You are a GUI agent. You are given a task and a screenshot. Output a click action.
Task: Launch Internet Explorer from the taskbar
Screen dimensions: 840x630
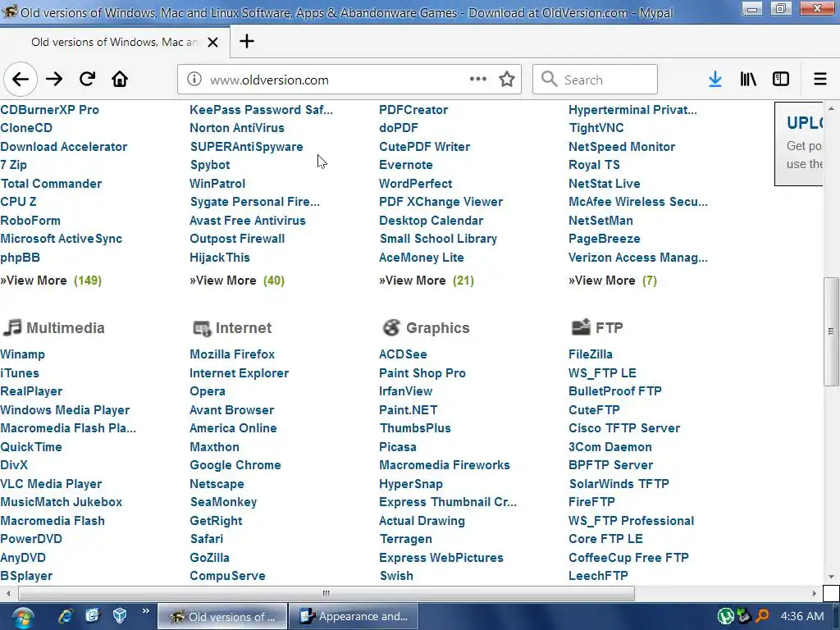pos(66,616)
